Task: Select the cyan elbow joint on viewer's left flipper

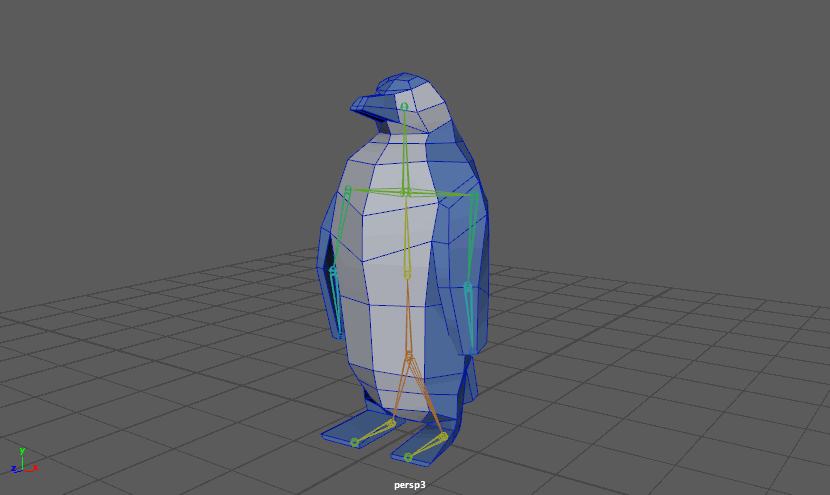Action: point(333,271)
